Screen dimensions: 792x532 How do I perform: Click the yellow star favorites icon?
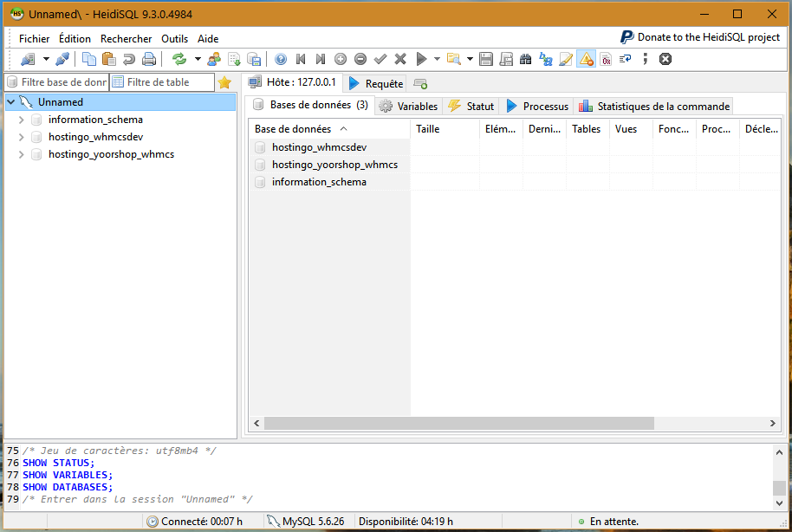[224, 81]
